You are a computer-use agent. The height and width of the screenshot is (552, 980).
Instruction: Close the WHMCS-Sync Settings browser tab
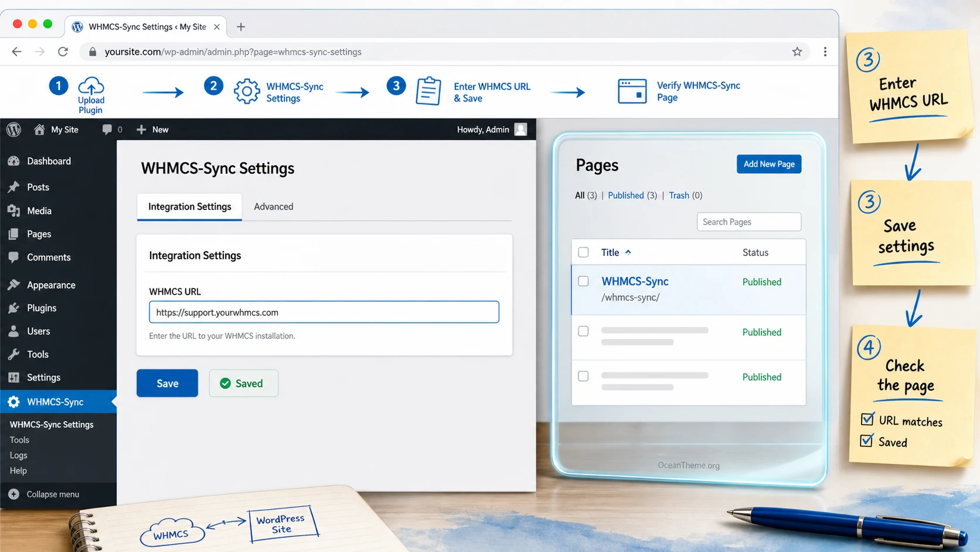[217, 27]
